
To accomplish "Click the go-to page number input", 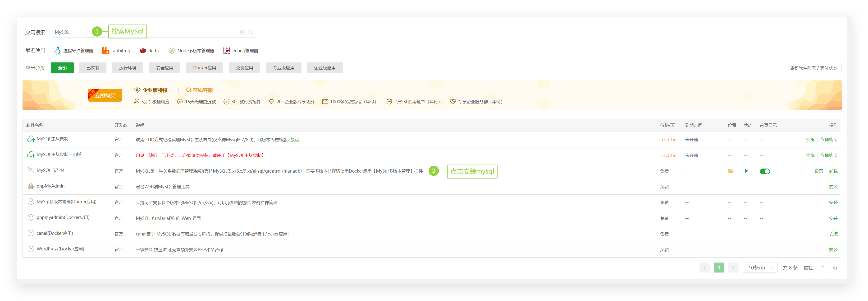I will coord(822,268).
